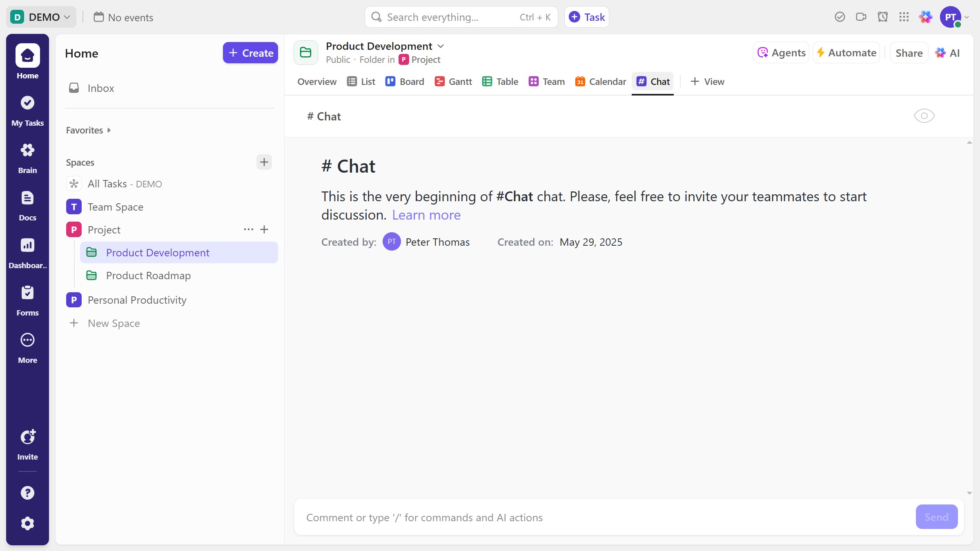Screen dimensions: 980x551
Task: Open the help question mark icon
Action: pos(27,493)
